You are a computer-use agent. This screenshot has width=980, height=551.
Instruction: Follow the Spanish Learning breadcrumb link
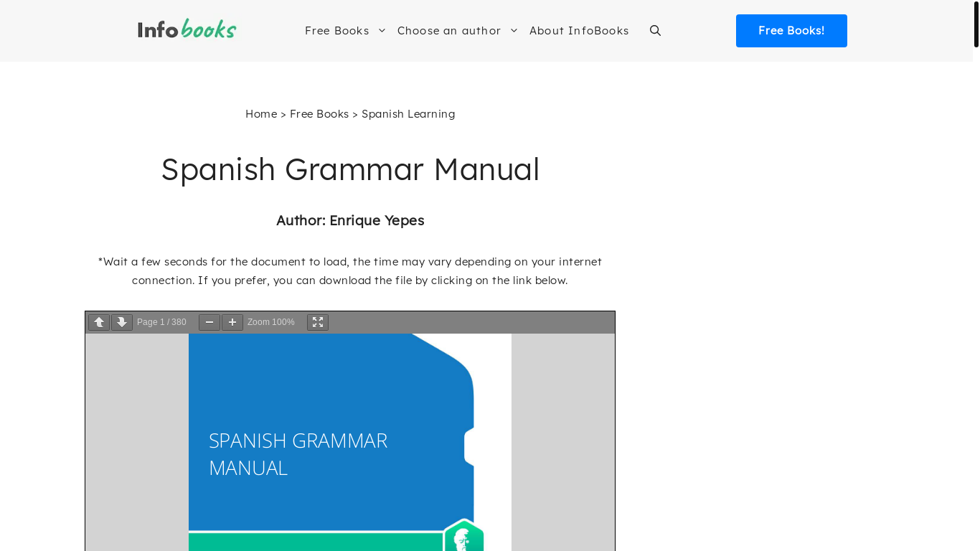tap(408, 113)
